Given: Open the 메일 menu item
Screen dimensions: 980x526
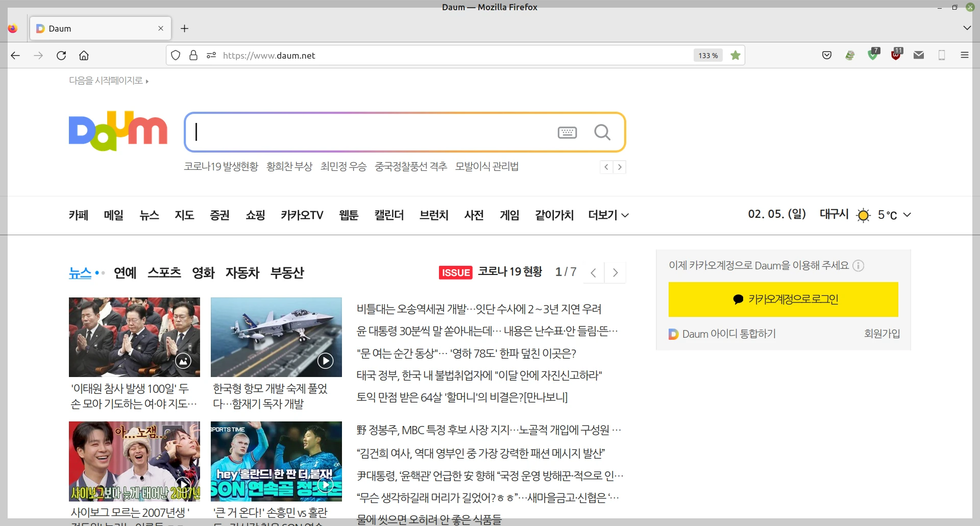Looking at the screenshot, I should pyautogui.click(x=114, y=215).
